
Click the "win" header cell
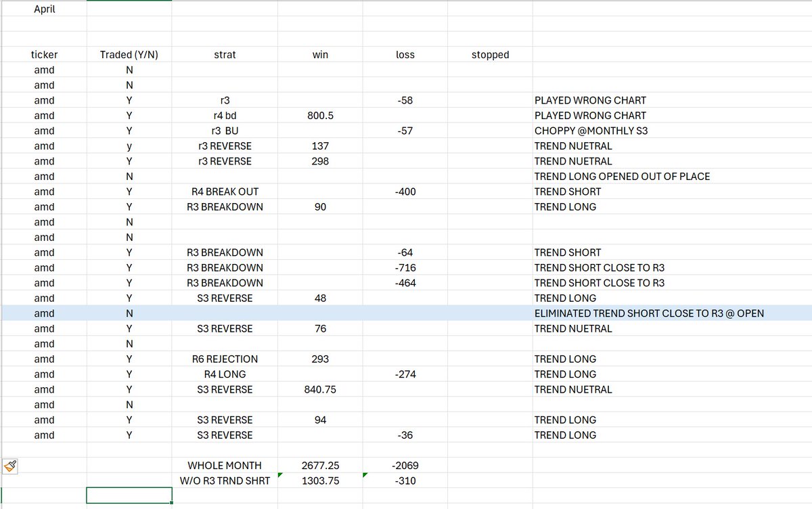pos(320,55)
